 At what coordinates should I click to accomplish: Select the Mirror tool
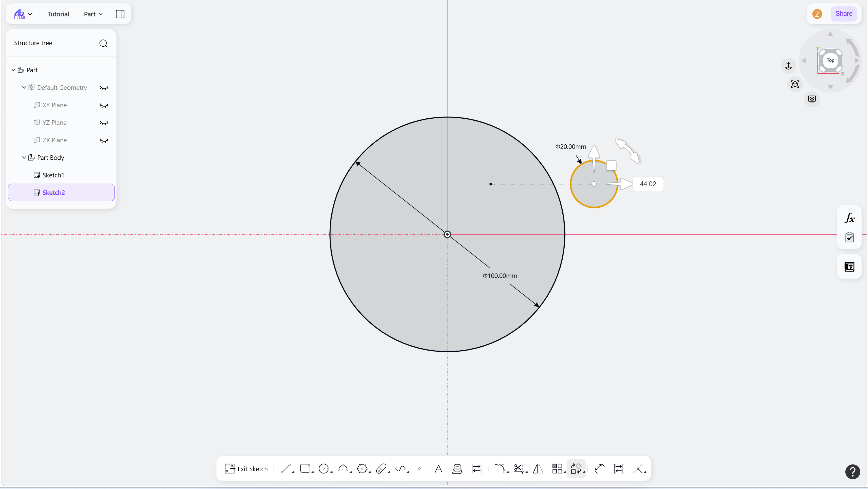pos(538,468)
